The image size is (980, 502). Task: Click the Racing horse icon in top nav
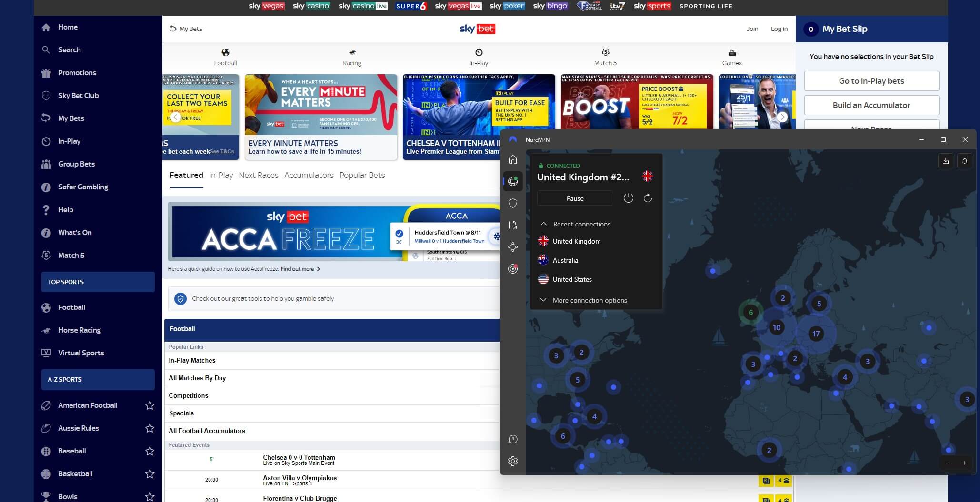click(352, 52)
